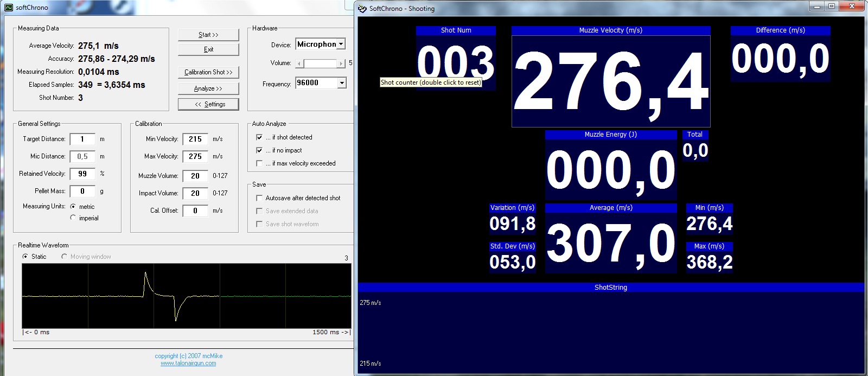The height and width of the screenshot is (376, 868).
Task: Open the Device Microphone dropdown
Action: pos(341,44)
